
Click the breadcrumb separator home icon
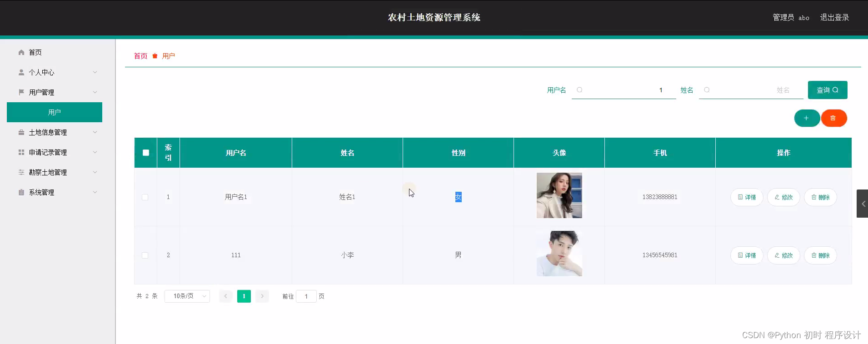click(x=155, y=56)
